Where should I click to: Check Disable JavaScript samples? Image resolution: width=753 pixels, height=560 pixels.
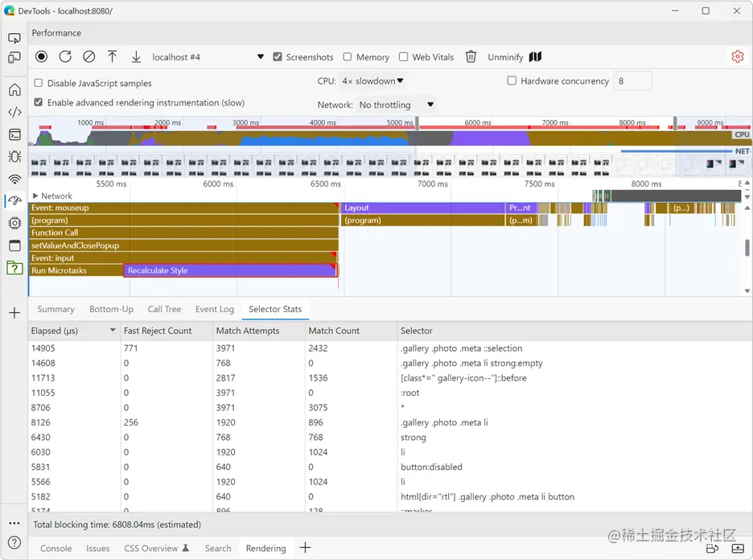click(x=39, y=83)
